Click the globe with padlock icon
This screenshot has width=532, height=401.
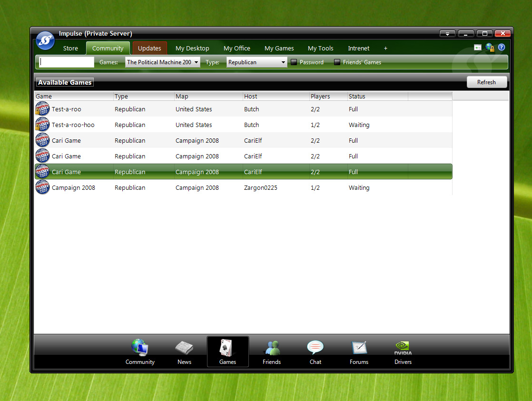[x=490, y=48]
